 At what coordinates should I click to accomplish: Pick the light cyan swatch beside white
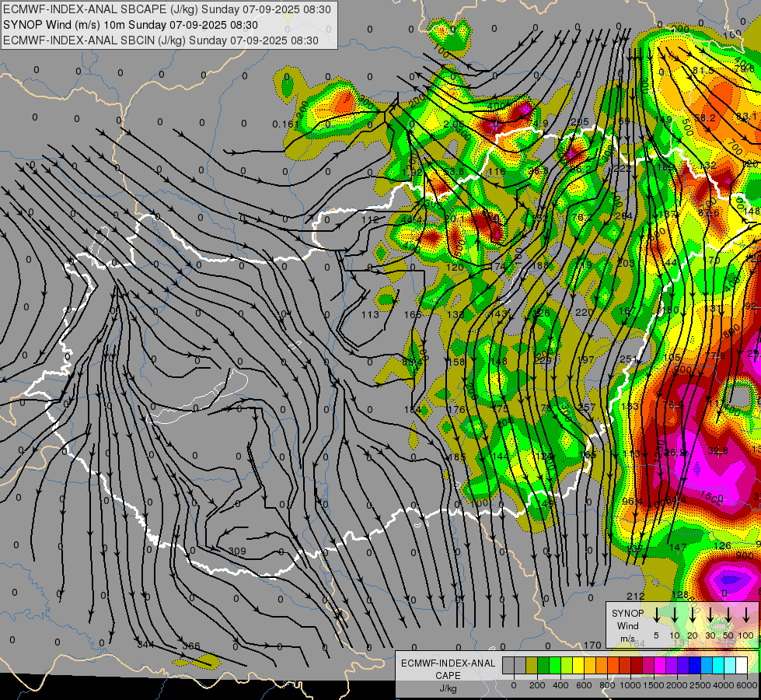(730, 665)
